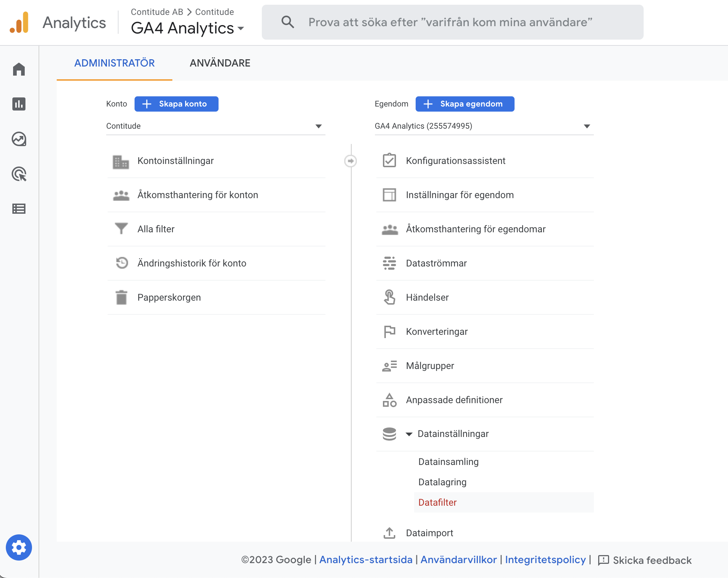This screenshot has width=728, height=578.
Task: Open the Integritetspolicy link
Action: tap(545, 560)
